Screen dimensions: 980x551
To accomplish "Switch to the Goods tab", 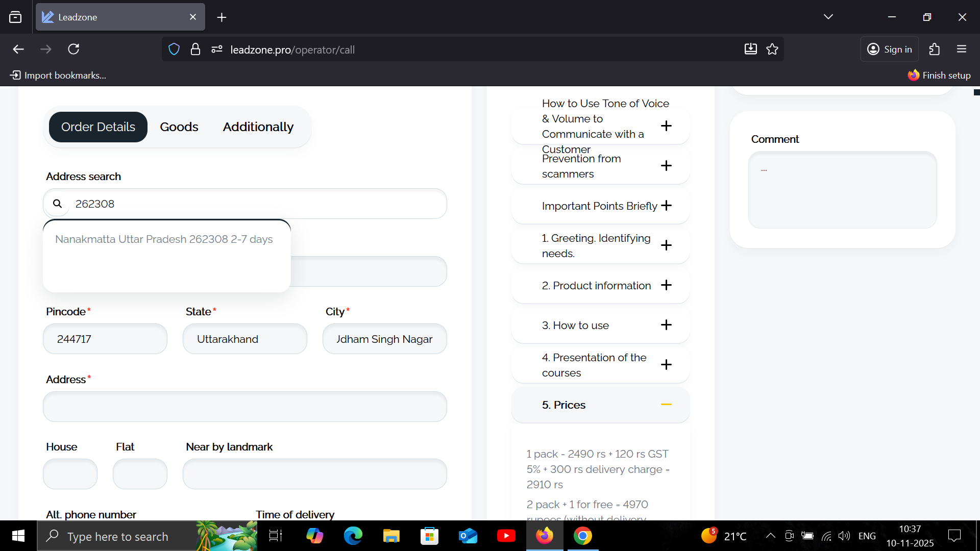I will pyautogui.click(x=179, y=127).
